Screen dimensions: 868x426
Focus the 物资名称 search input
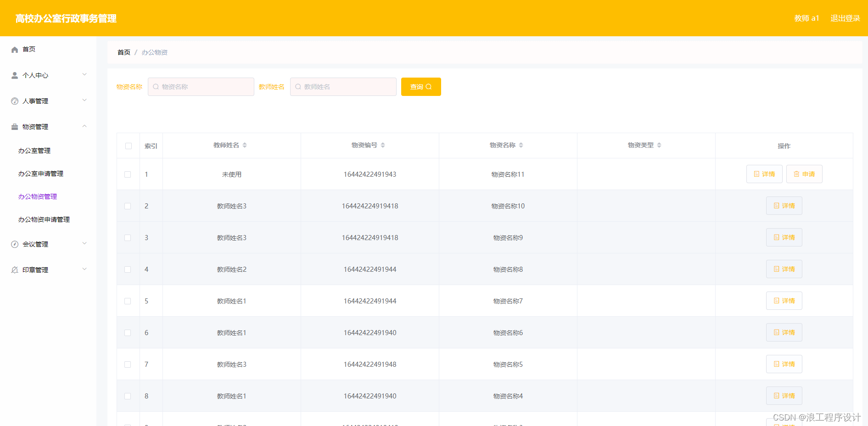[201, 87]
